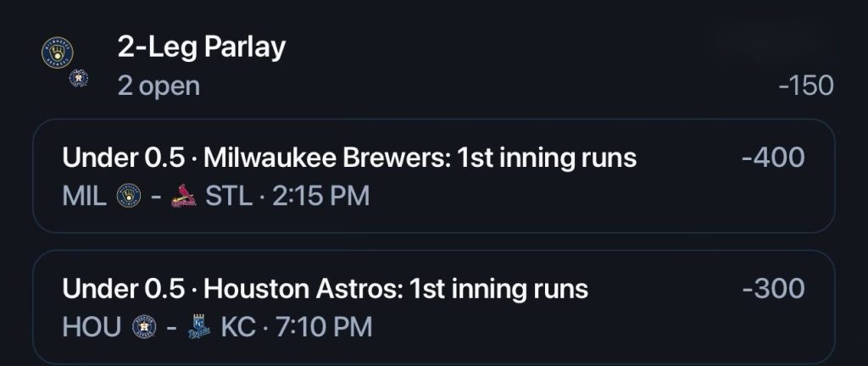This screenshot has height=366, width=868.
Task: Select the KC team abbreviation
Action: [x=238, y=327]
